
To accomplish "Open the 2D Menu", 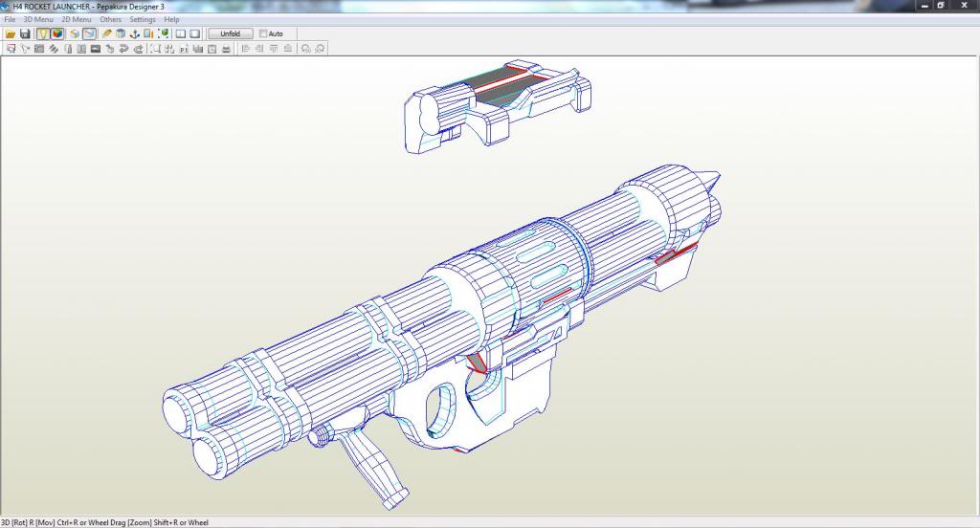I will coord(77,19).
